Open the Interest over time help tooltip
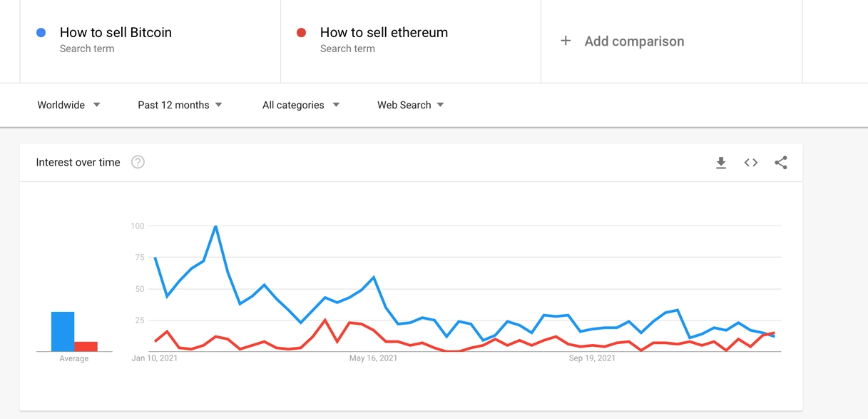 [137, 162]
